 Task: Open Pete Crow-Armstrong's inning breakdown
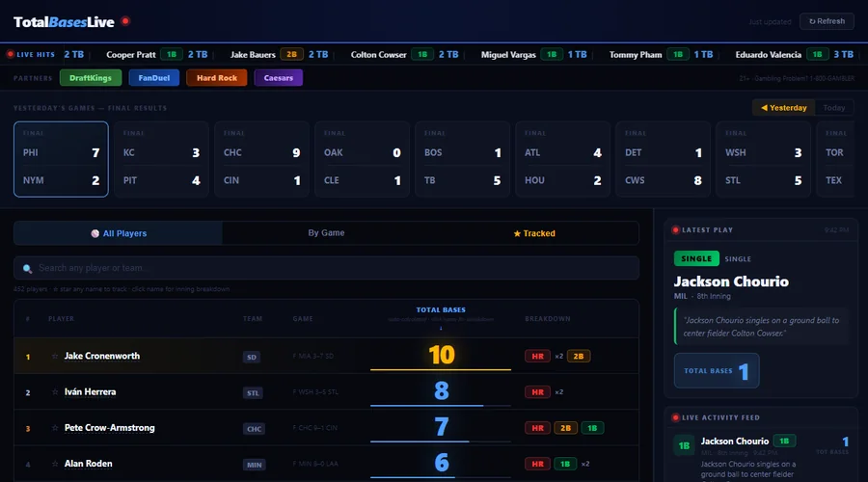[110, 428]
